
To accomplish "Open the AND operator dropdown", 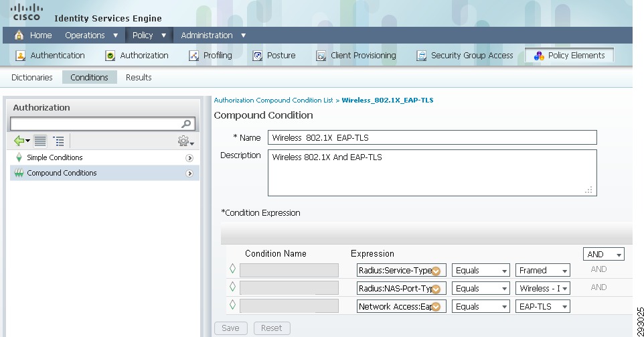I will [x=604, y=255].
